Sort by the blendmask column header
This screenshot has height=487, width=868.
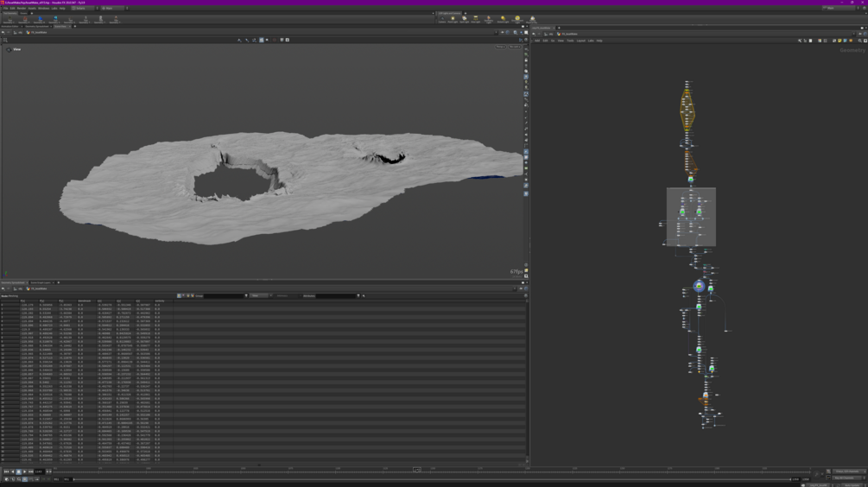click(x=85, y=300)
